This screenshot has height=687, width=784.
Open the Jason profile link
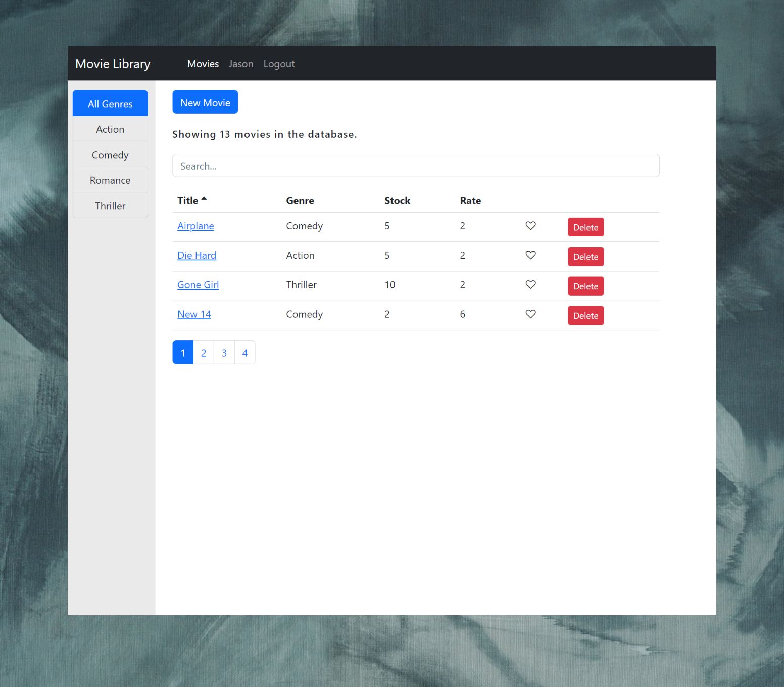point(241,64)
